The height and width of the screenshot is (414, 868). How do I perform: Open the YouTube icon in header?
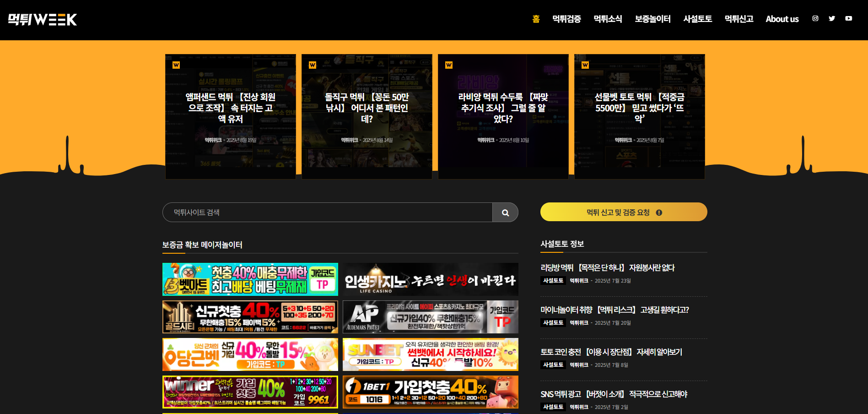tap(848, 19)
